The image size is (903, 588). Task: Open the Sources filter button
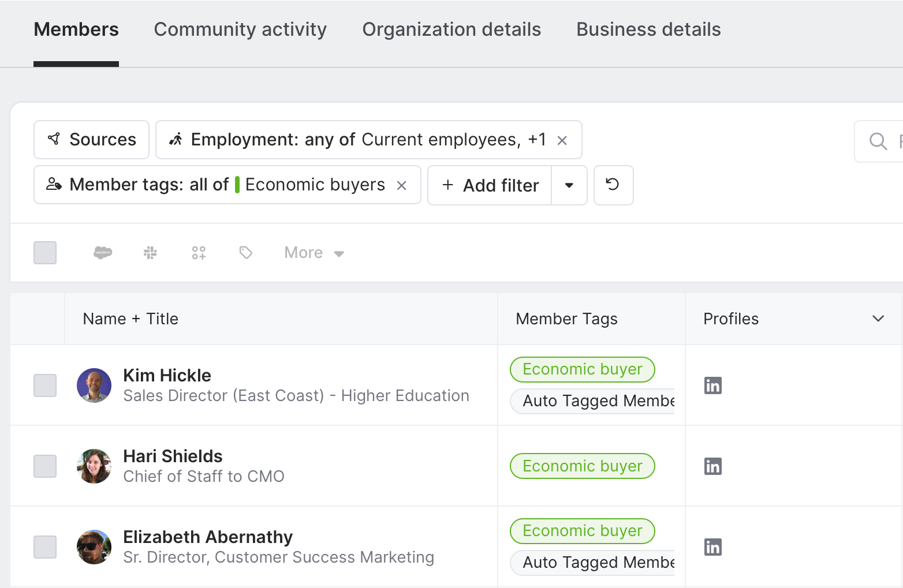[x=92, y=140]
